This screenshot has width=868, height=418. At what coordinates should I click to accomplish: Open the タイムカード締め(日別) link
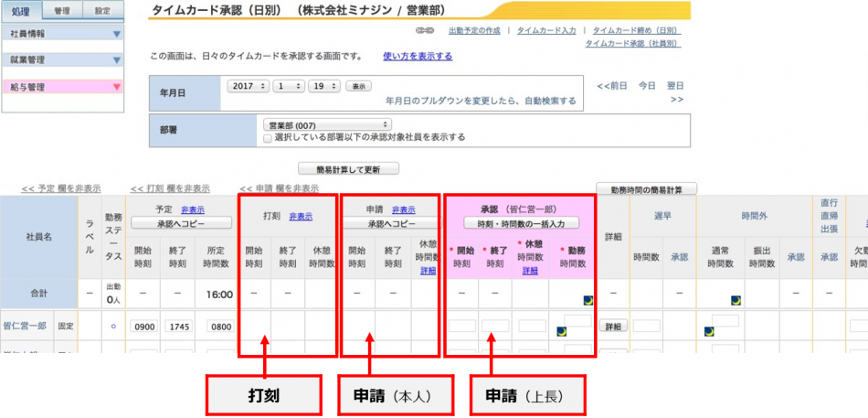637,31
